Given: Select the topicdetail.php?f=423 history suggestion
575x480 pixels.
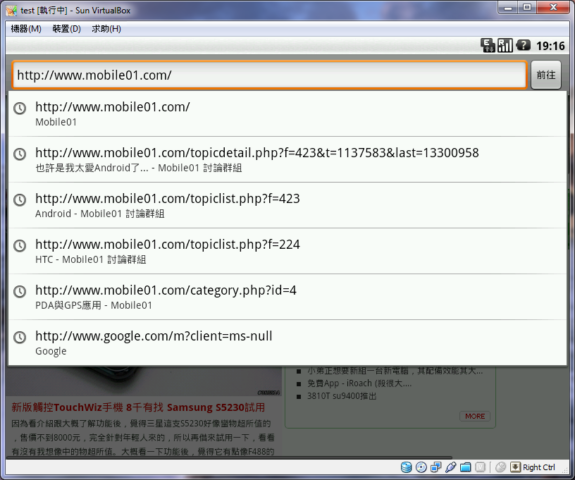Looking at the screenshot, I should pyautogui.click(x=288, y=160).
